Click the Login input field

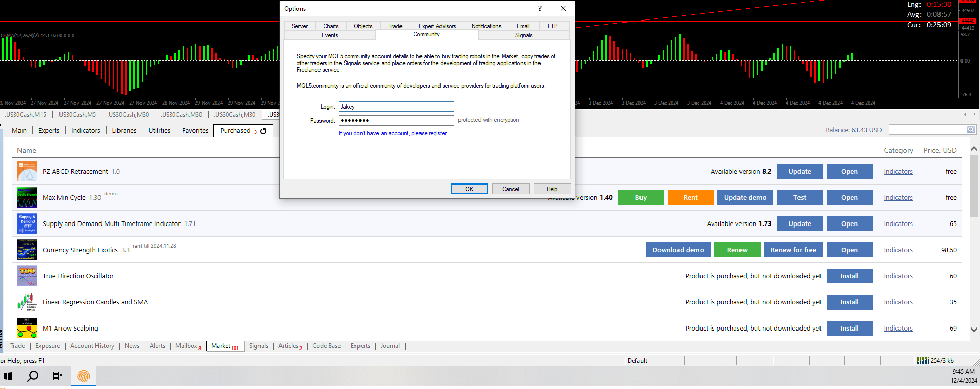pyautogui.click(x=396, y=107)
